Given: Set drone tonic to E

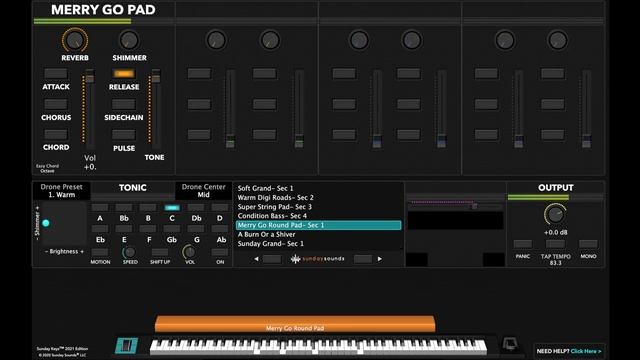Looking at the screenshot, I should point(124,229).
